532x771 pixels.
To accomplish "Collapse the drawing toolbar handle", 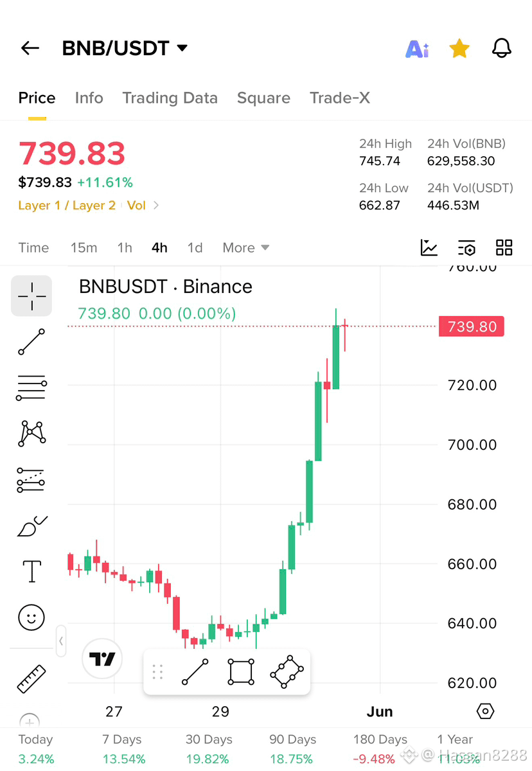I will click(61, 641).
